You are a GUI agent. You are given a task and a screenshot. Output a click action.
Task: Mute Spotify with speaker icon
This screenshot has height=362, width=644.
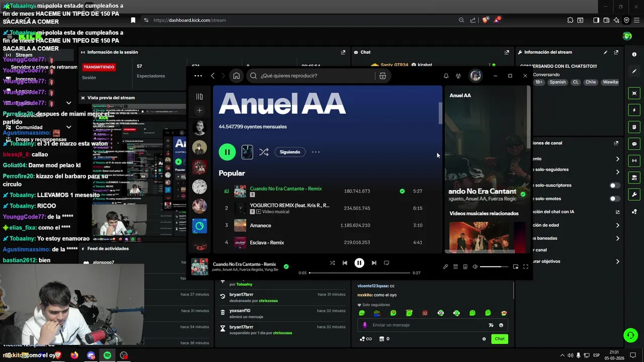pos(475,266)
